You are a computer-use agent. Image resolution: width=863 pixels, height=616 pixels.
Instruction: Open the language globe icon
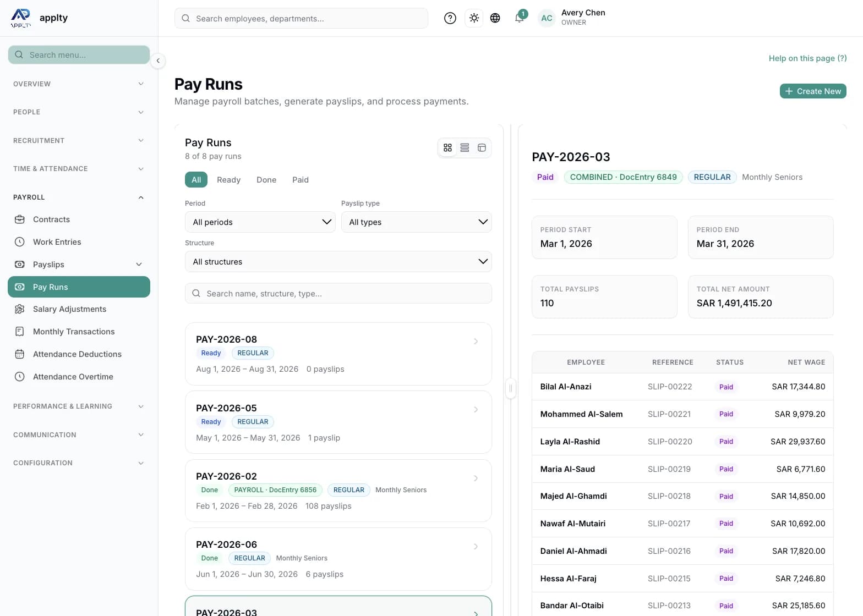495,18
